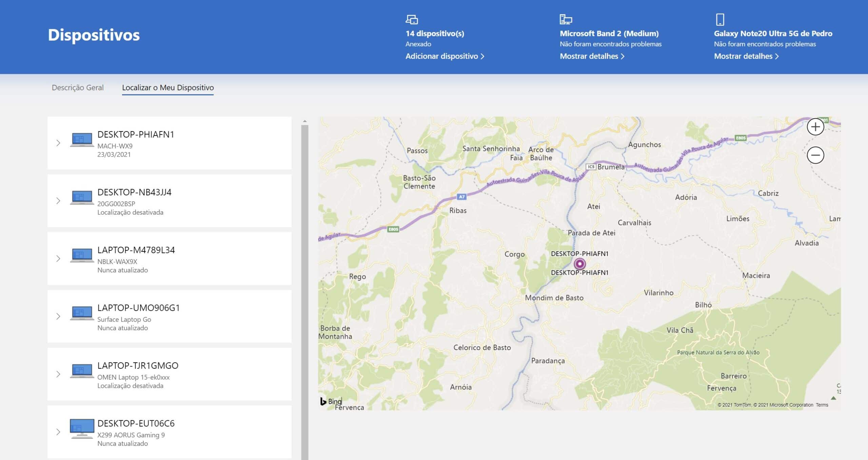Image resolution: width=868 pixels, height=460 pixels.
Task: Click DESKTOP-PHIAFN1 laptop icon in list
Action: point(82,140)
